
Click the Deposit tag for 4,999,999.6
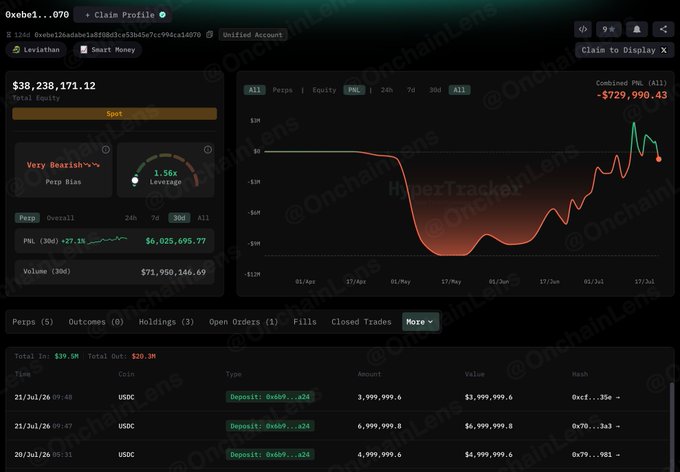coord(270,455)
